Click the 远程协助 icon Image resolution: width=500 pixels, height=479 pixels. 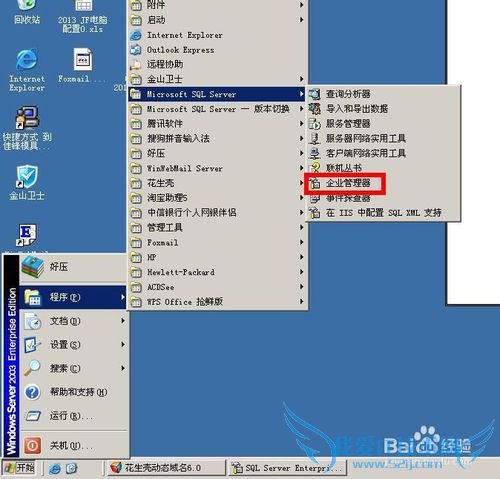click(136, 65)
